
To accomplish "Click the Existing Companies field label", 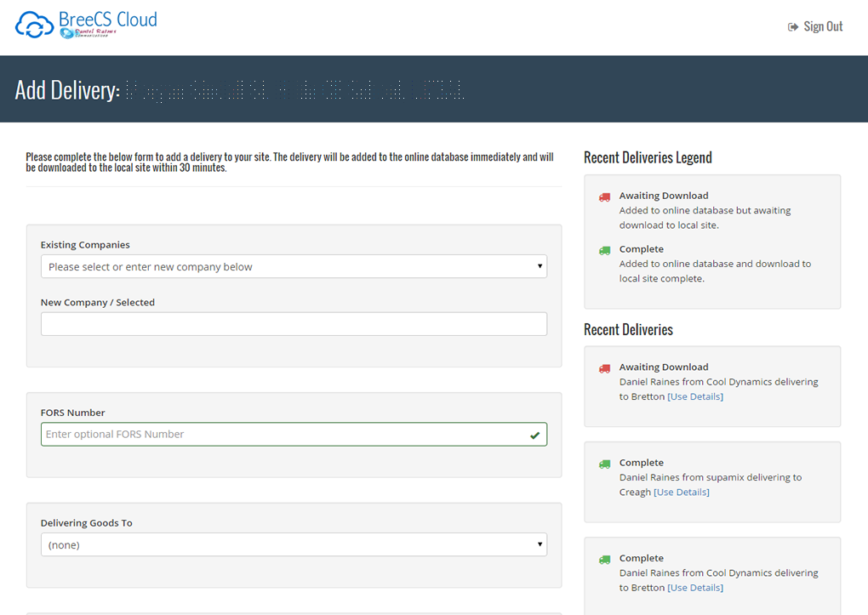I will coord(85,245).
